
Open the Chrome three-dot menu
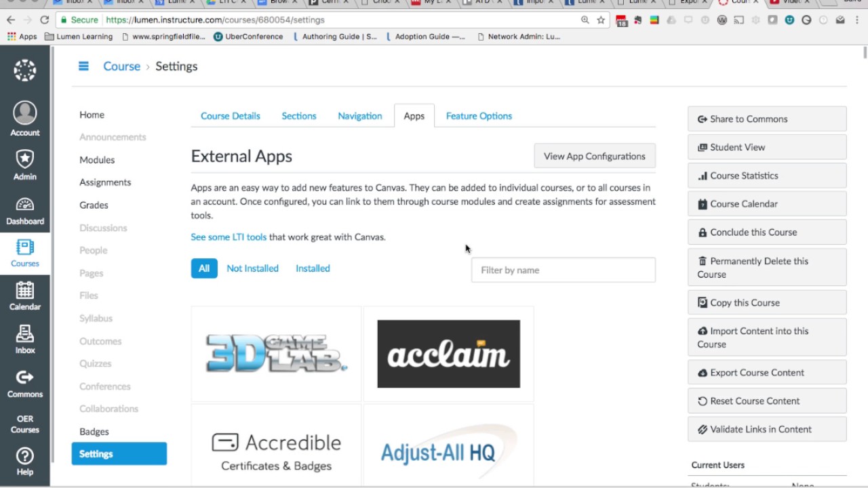[x=858, y=20]
